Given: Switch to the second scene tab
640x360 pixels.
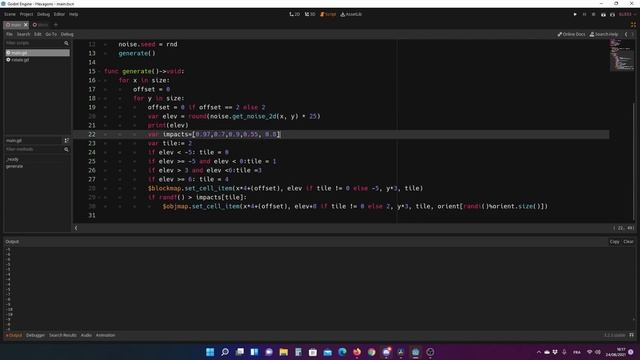Looking at the screenshot, I should [40, 25].
